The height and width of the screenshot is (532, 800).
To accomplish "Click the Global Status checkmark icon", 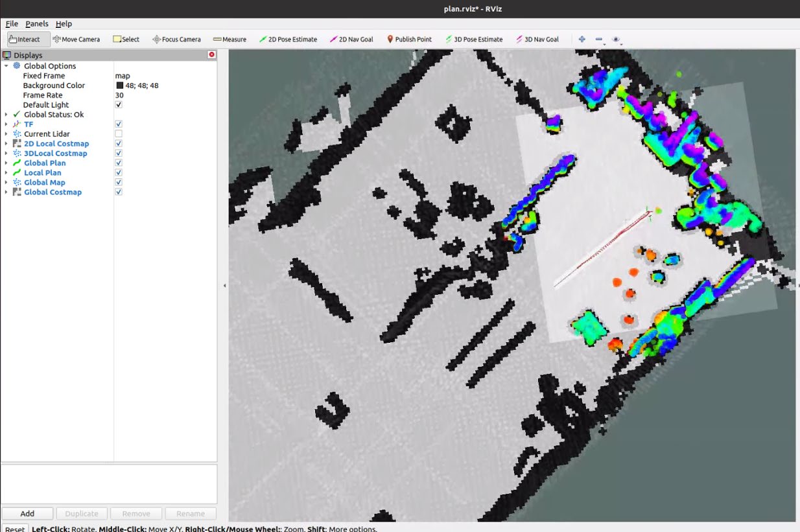I will point(17,115).
